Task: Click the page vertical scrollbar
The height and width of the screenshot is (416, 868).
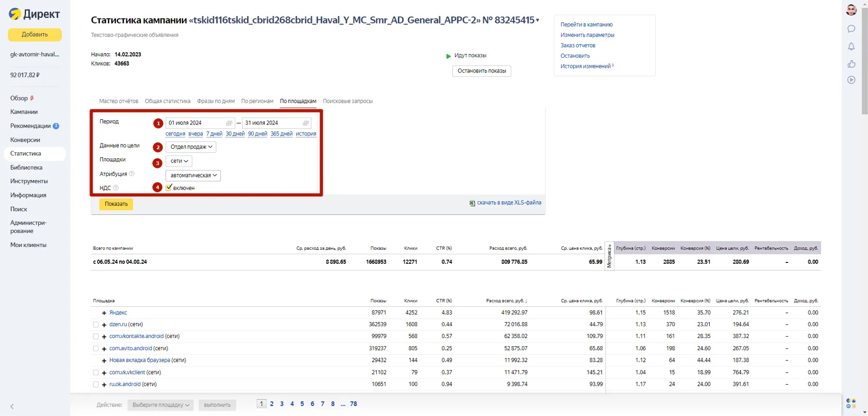Action: (x=864, y=61)
